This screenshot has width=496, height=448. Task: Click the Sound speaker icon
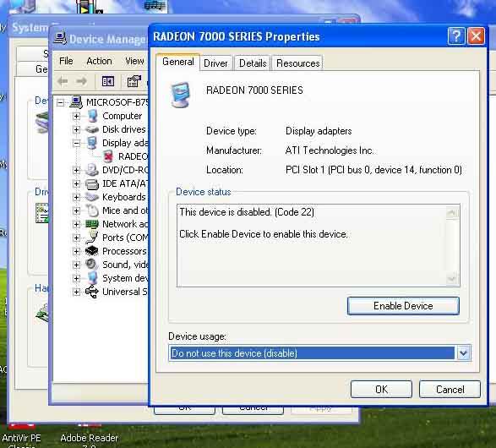92,265
